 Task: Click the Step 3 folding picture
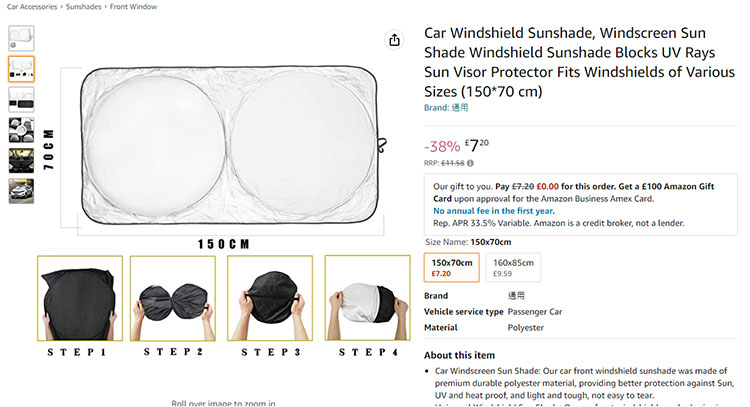pyautogui.click(x=270, y=299)
